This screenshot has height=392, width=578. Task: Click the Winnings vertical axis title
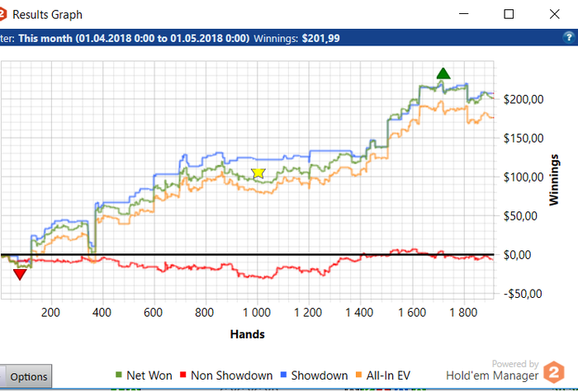[x=554, y=180]
